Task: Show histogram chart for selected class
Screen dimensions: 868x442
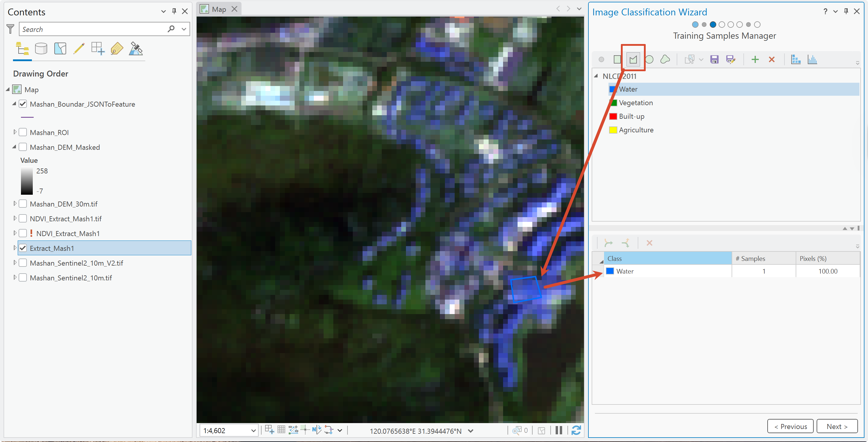Action: pos(812,60)
